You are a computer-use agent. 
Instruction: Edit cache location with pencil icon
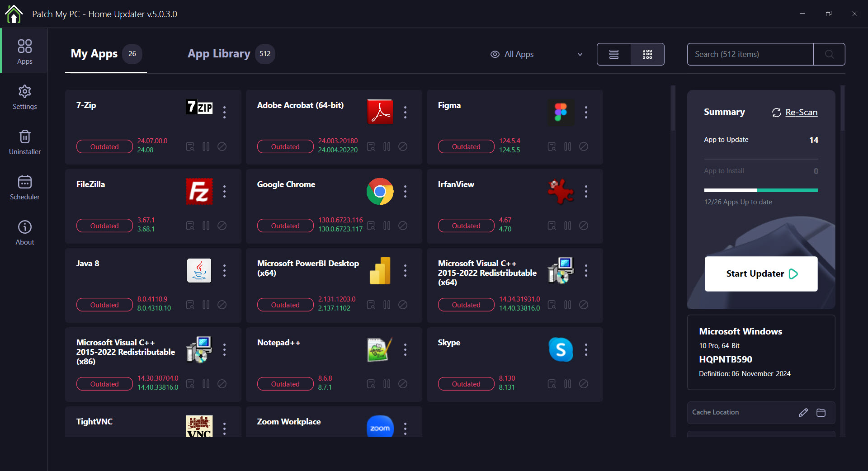pyautogui.click(x=803, y=412)
